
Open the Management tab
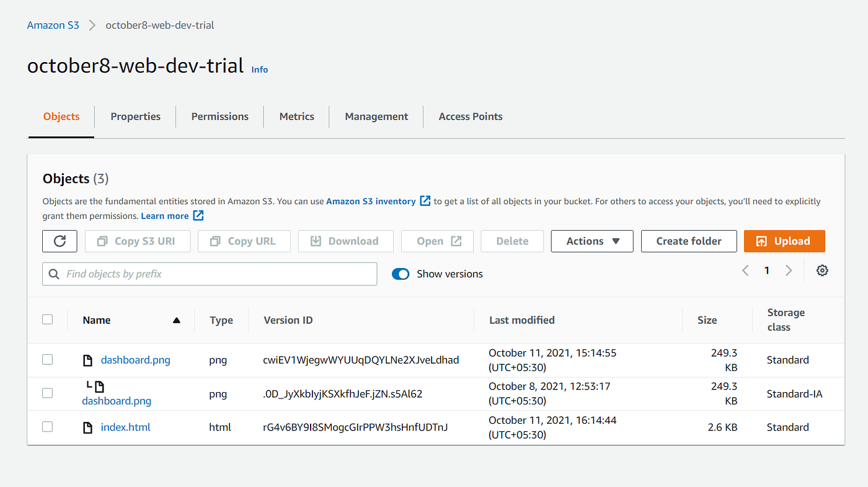tap(376, 116)
